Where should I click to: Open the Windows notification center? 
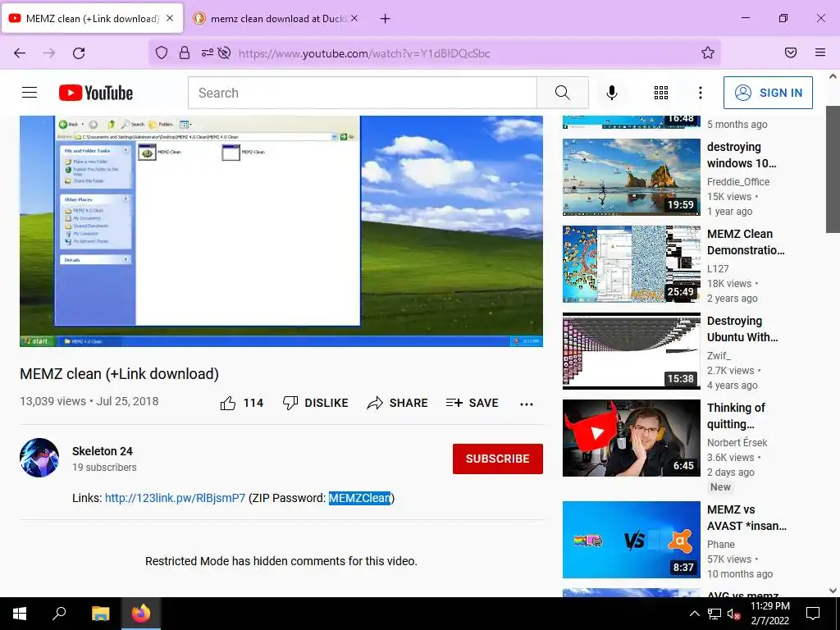click(x=813, y=614)
